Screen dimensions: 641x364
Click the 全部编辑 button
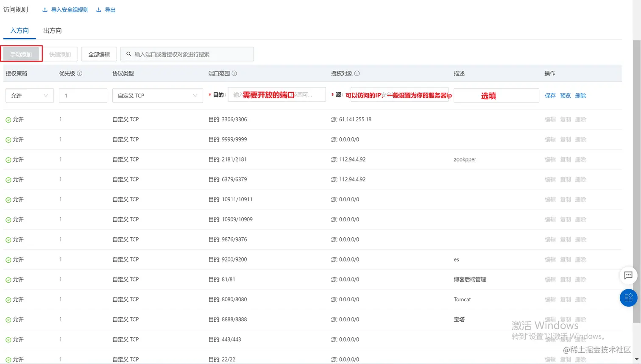coord(99,54)
